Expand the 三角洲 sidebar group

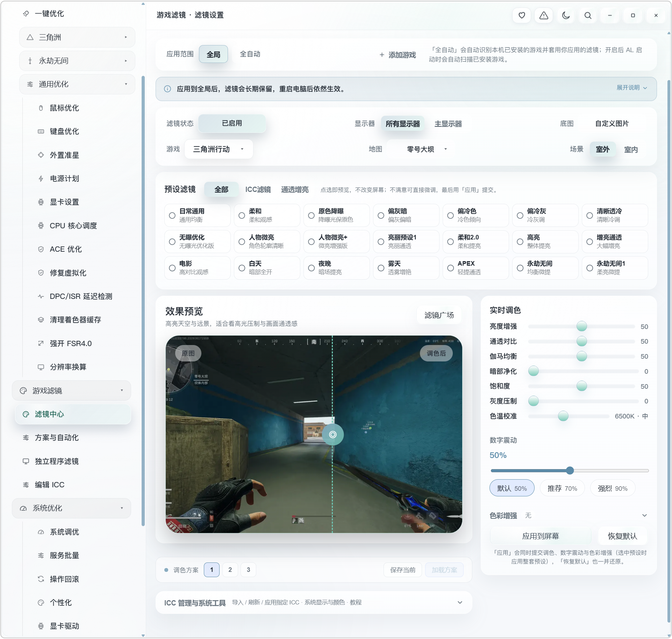pyautogui.click(x=77, y=37)
